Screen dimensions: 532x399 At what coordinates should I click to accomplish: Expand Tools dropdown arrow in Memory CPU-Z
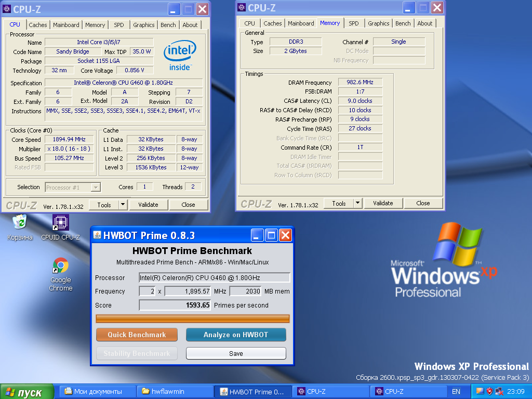pos(357,203)
